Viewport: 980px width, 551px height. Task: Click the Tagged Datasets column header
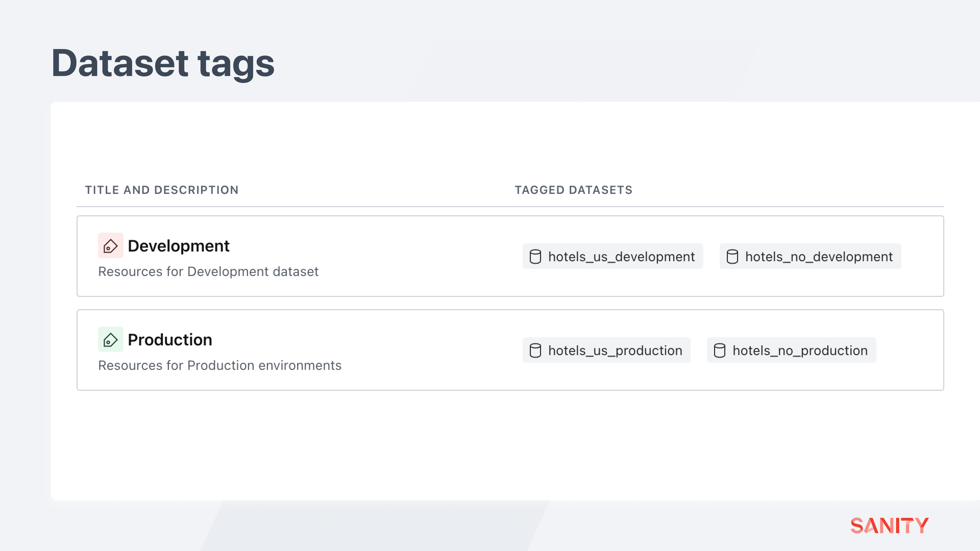[573, 190]
